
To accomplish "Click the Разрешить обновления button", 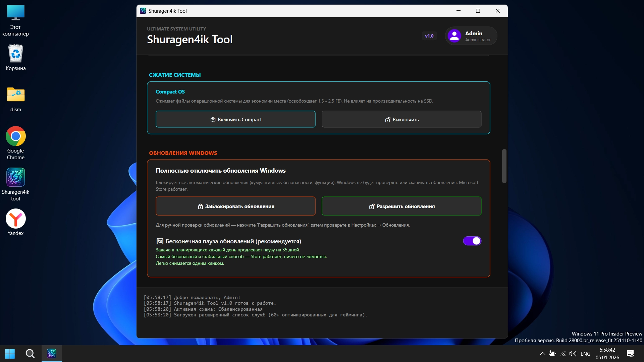I will pyautogui.click(x=401, y=206).
